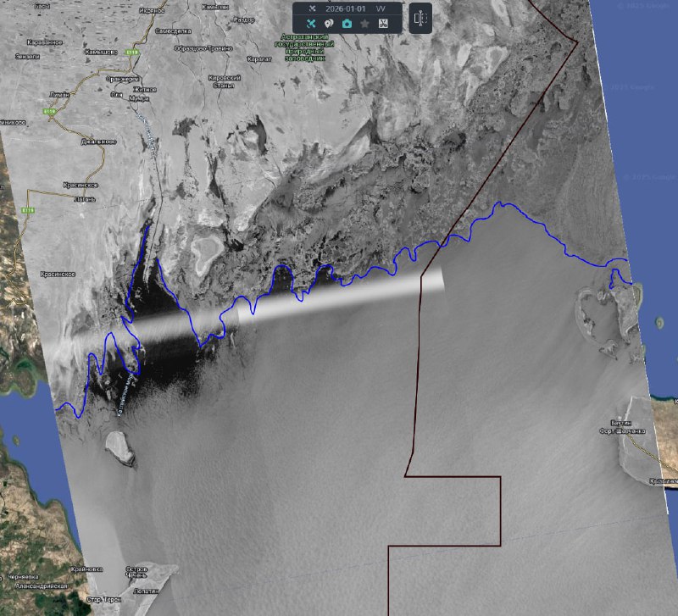This screenshot has height=616, width=678.
Task: Click the Крайновка label near bottom left
Action: 87,569
